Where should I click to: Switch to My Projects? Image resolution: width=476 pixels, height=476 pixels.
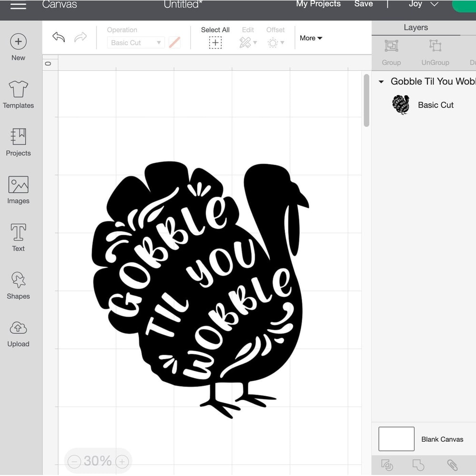click(318, 4)
